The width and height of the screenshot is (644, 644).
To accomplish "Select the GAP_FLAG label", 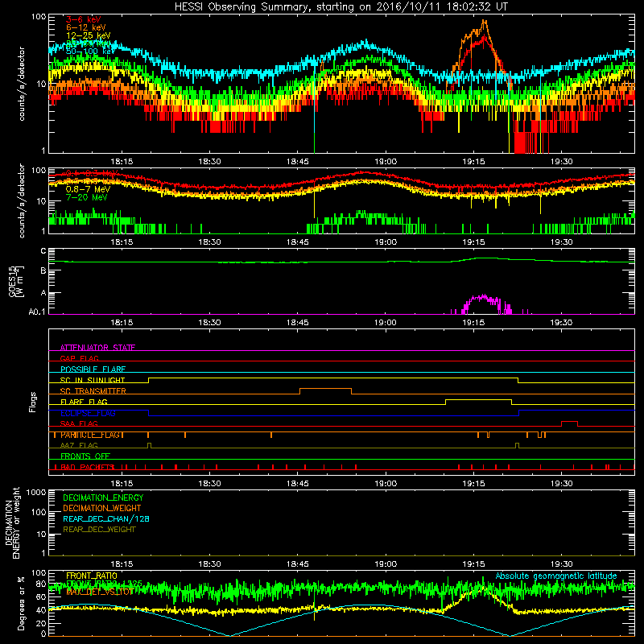I will pyautogui.click(x=79, y=358).
